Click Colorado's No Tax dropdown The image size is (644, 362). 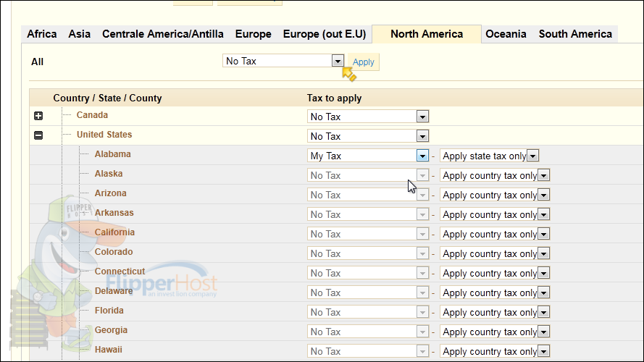point(368,253)
